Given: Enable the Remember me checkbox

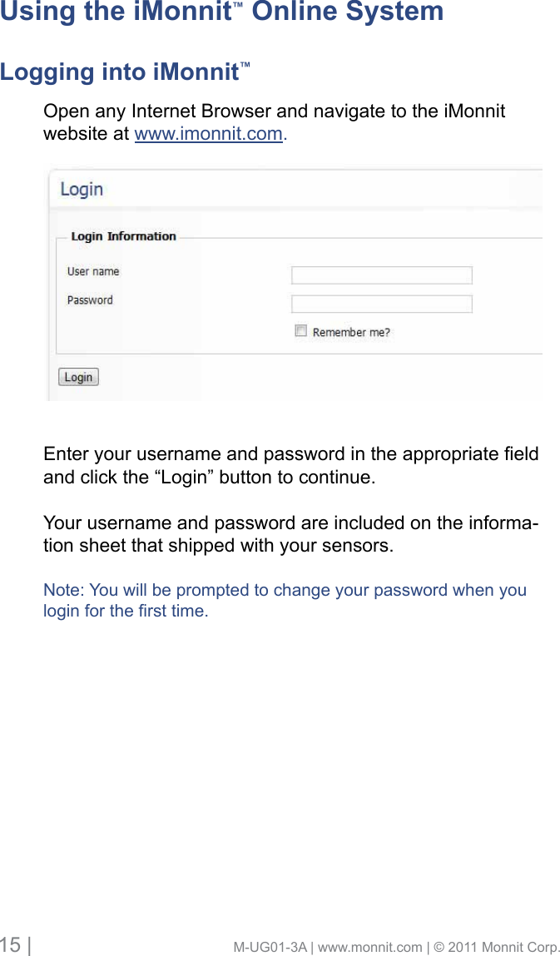Looking at the screenshot, I should [x=301, y=330].
